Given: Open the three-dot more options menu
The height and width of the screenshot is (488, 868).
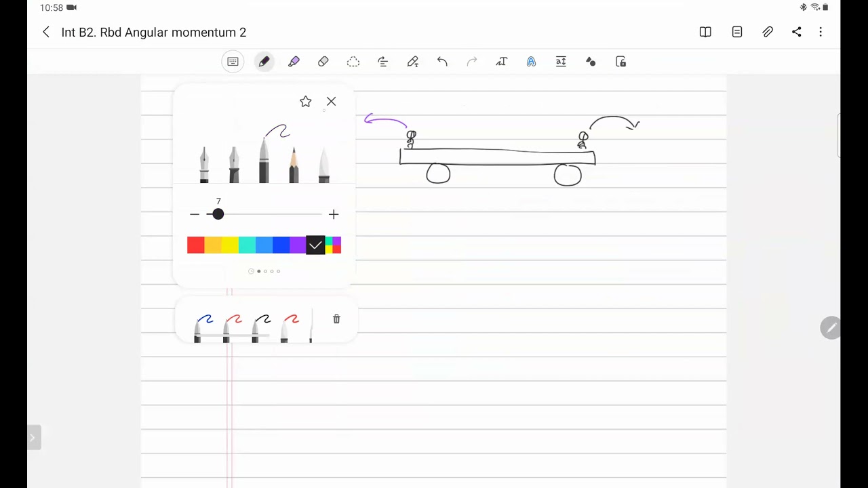Looking at the screenshot, I should click(821, 32).
